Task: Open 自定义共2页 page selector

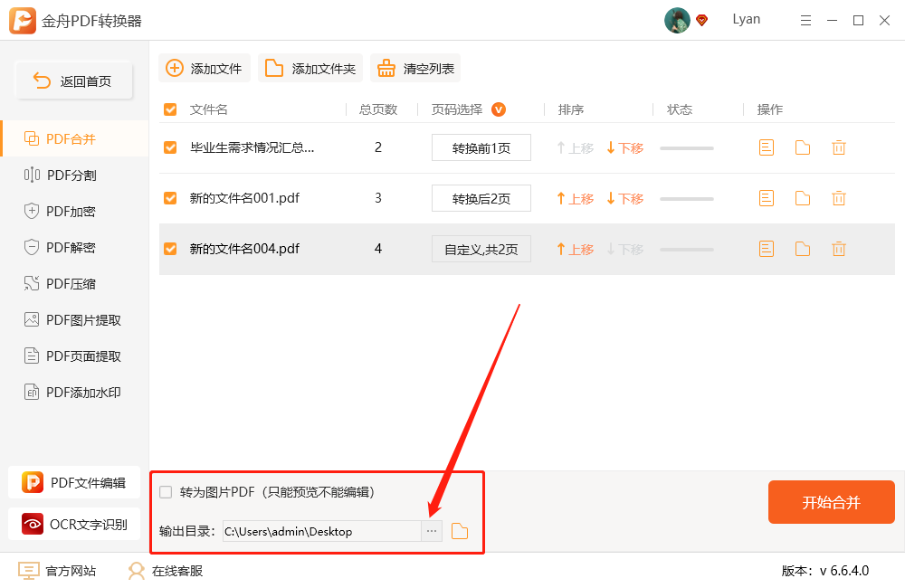Action: coord(481,249)
